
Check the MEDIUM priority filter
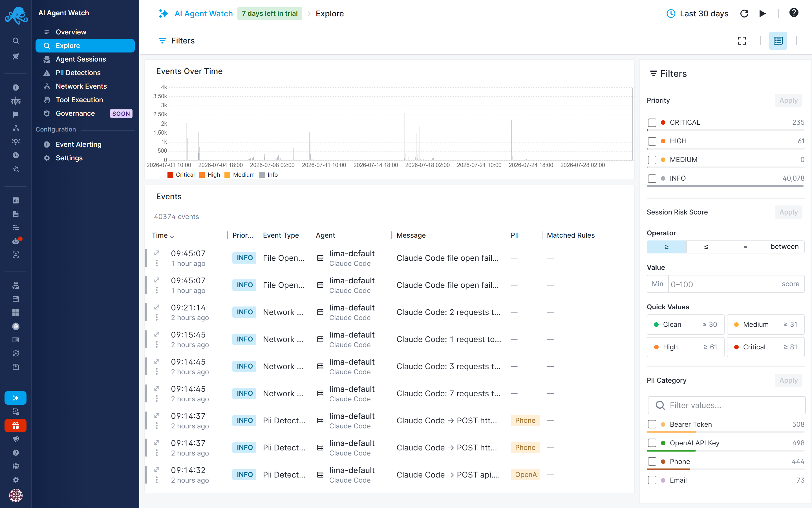(x=652, y=159)
